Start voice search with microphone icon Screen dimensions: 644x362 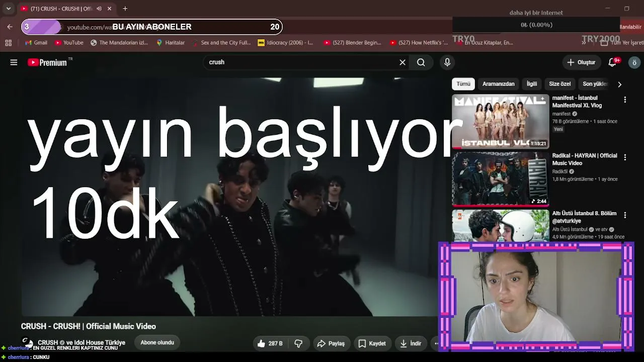(447, 62)
